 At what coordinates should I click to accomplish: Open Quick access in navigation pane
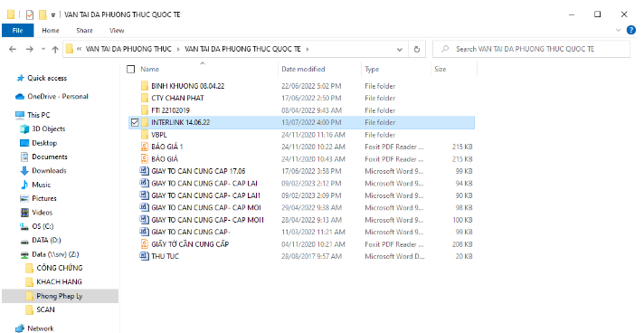coord(46,78)
